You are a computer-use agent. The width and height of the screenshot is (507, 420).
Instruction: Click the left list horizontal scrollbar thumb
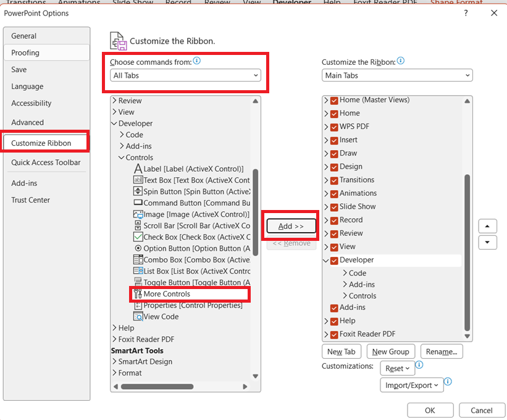click(157, 387)
